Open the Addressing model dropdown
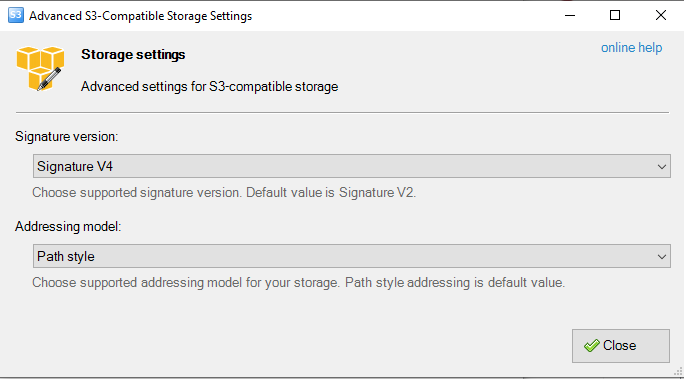Screen dimensions: 684x379 (352, 256)
